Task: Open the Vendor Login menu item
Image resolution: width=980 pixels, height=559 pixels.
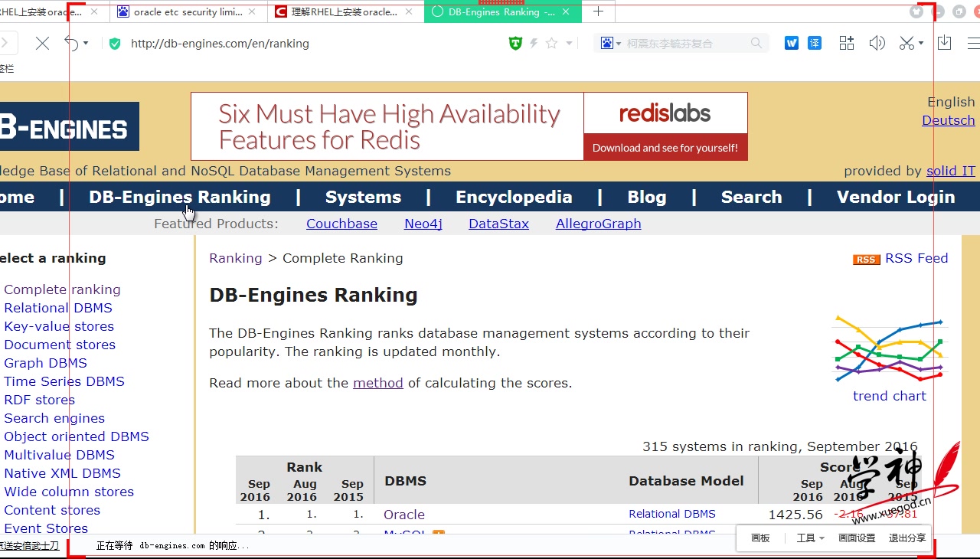Action: (896, 197)
